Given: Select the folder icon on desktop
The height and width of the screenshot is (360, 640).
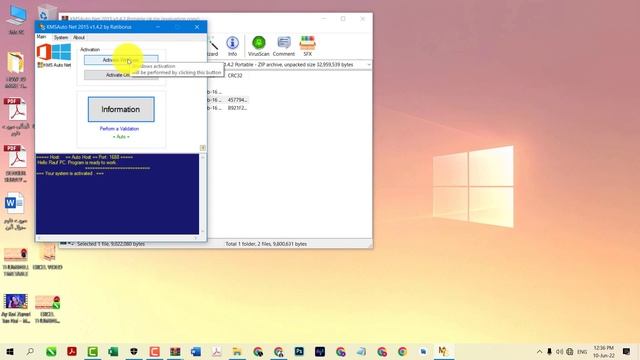Looking at the screenshot, I should point(16,70).
